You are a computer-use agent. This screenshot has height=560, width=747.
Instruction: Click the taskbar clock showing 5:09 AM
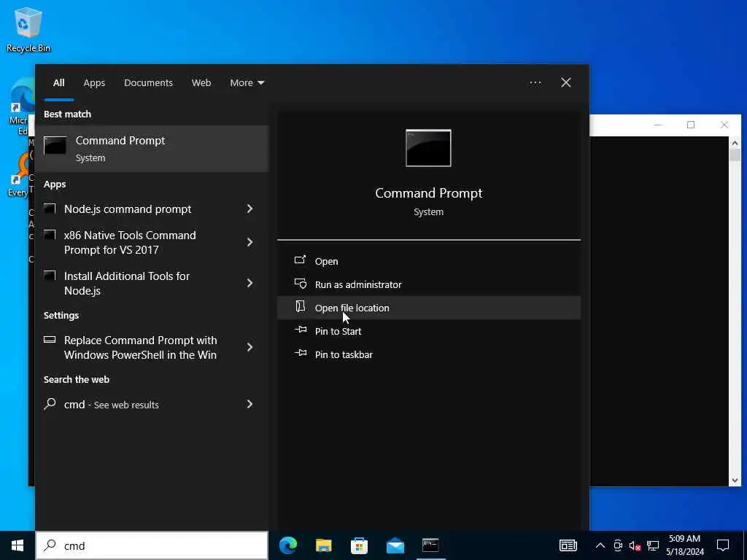684,545
